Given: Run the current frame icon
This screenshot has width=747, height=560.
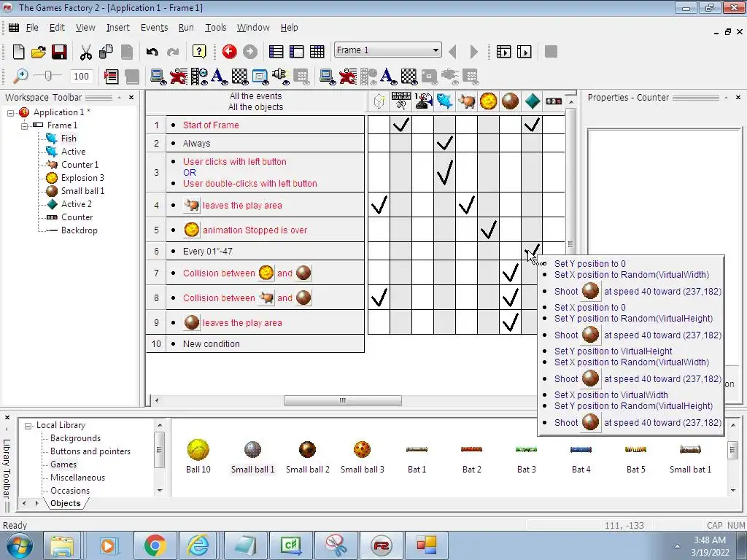Looking at the screenshot, I should 524,52.
